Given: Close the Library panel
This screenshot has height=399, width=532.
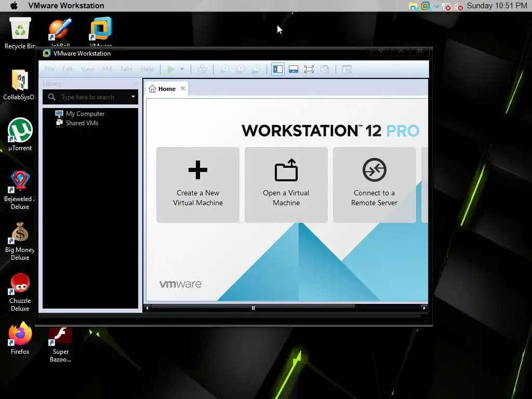Looking at the screenshot, I should point(135,84).
